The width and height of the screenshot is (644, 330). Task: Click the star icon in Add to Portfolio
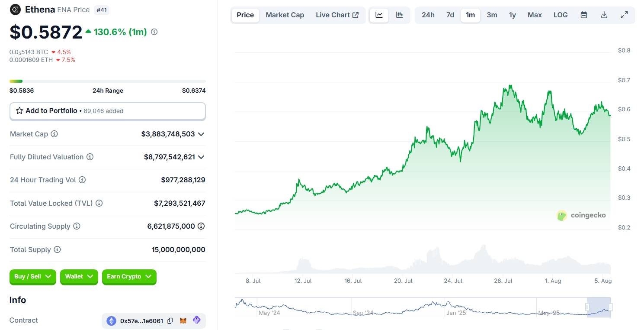click(x=19, y=111)
